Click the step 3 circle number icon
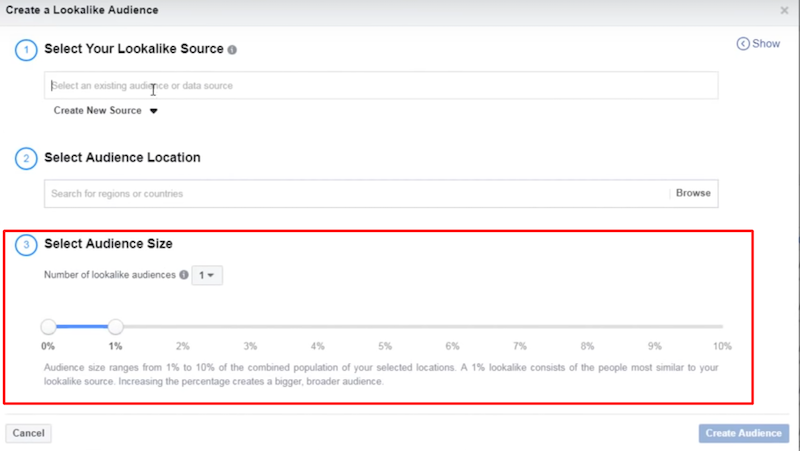The image size is (800, 451). tap(25, 244)
